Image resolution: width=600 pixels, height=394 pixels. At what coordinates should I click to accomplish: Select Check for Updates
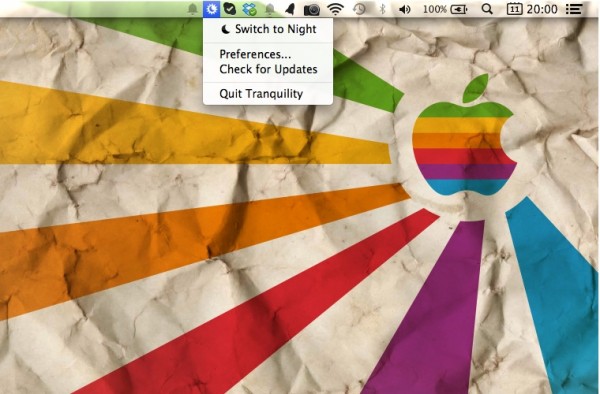click(x=268, y=69)
